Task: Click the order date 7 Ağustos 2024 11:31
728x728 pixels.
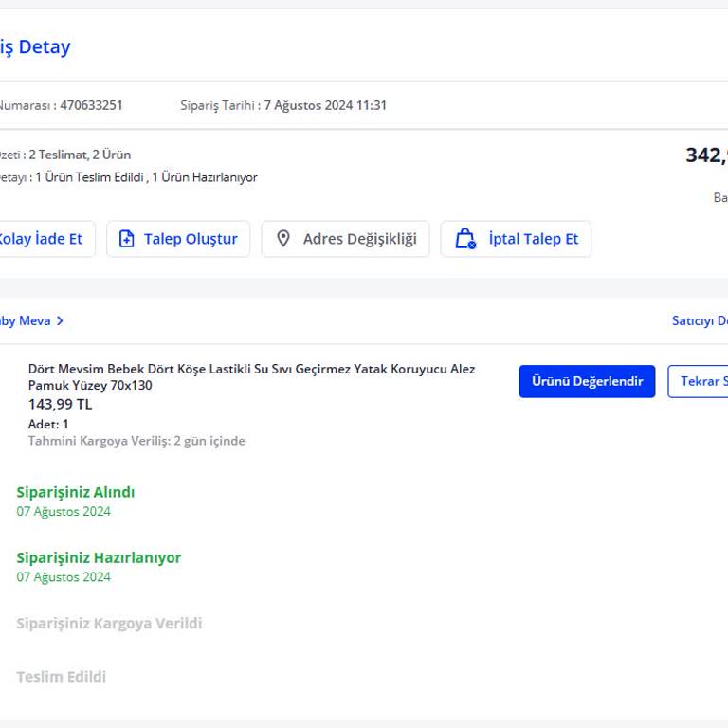Action: pos(325,105)
